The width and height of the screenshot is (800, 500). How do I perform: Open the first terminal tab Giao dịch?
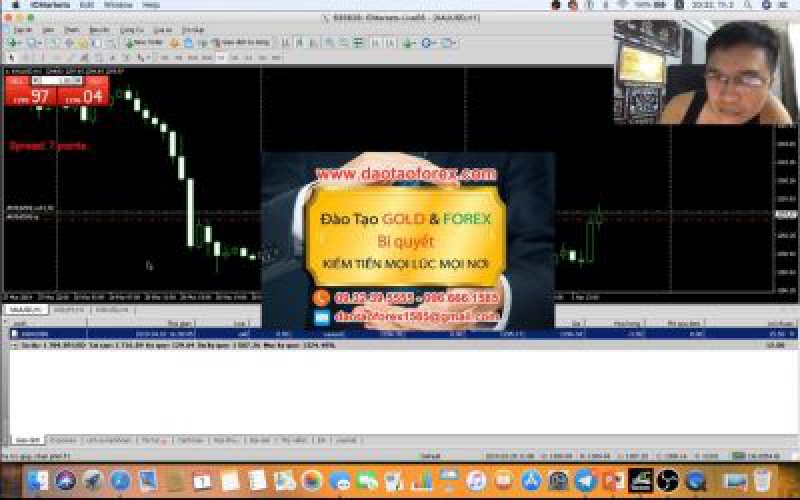pyautogui.click(x=27, y=440)
